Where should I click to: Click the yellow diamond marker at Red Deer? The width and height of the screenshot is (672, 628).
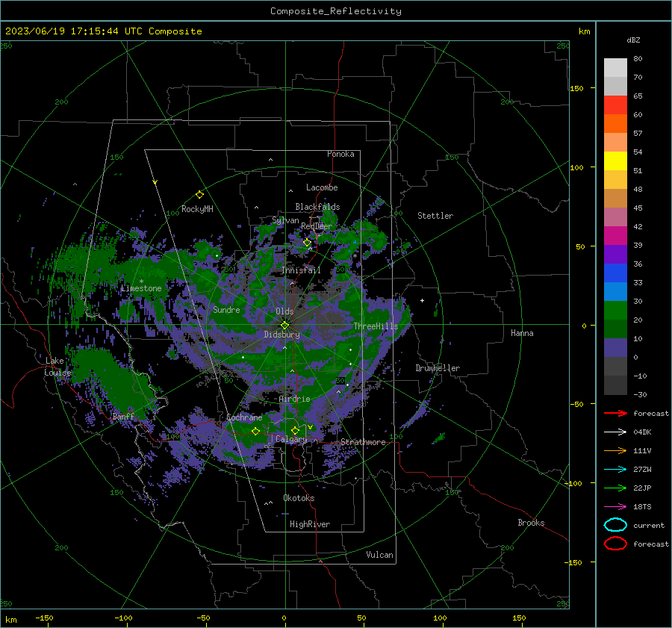click(307, 243)
